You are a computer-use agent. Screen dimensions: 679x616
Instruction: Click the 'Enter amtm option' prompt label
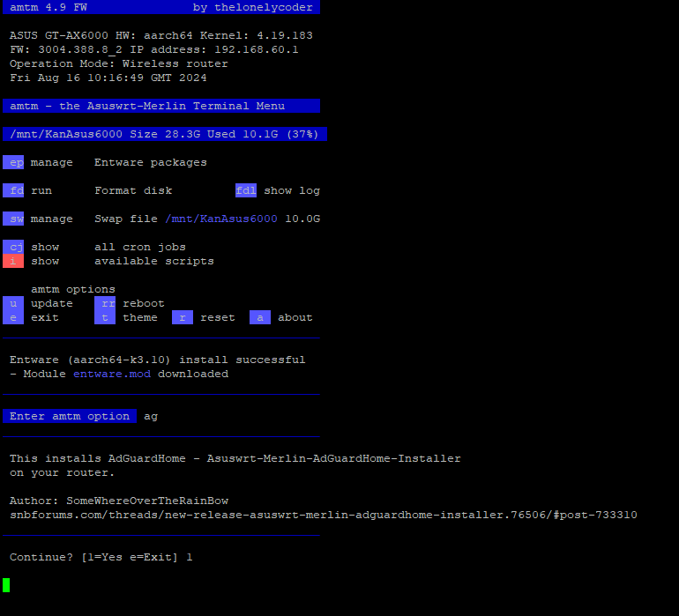click(x=70, y=416)
